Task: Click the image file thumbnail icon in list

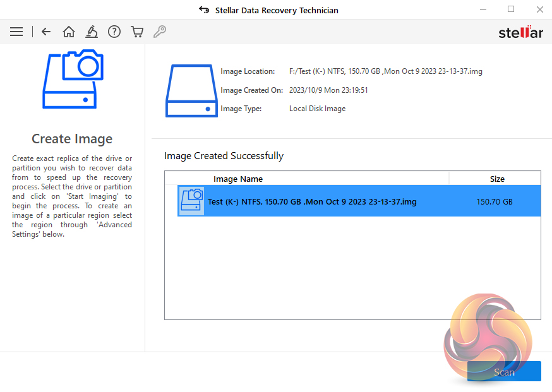Action: 191,201
